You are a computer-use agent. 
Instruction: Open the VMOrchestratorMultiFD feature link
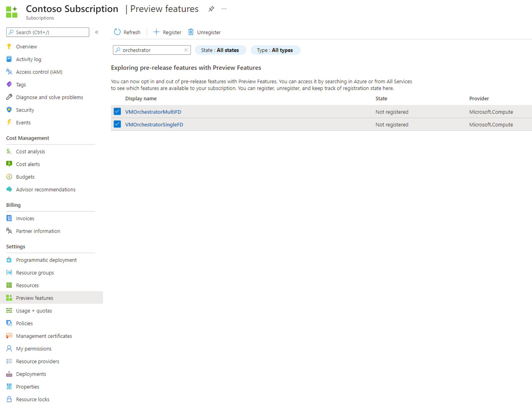(x=153, y=112)
